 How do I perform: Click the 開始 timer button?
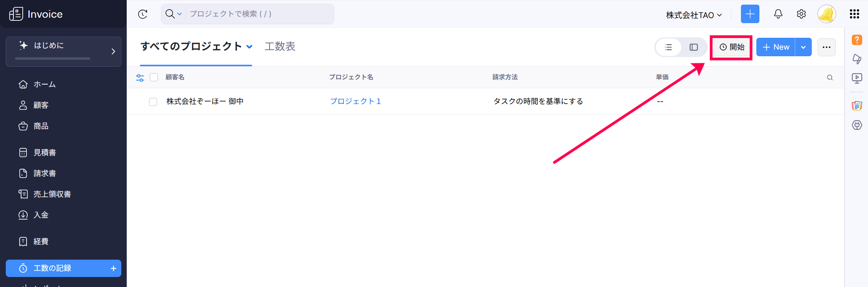coord(732,47)
